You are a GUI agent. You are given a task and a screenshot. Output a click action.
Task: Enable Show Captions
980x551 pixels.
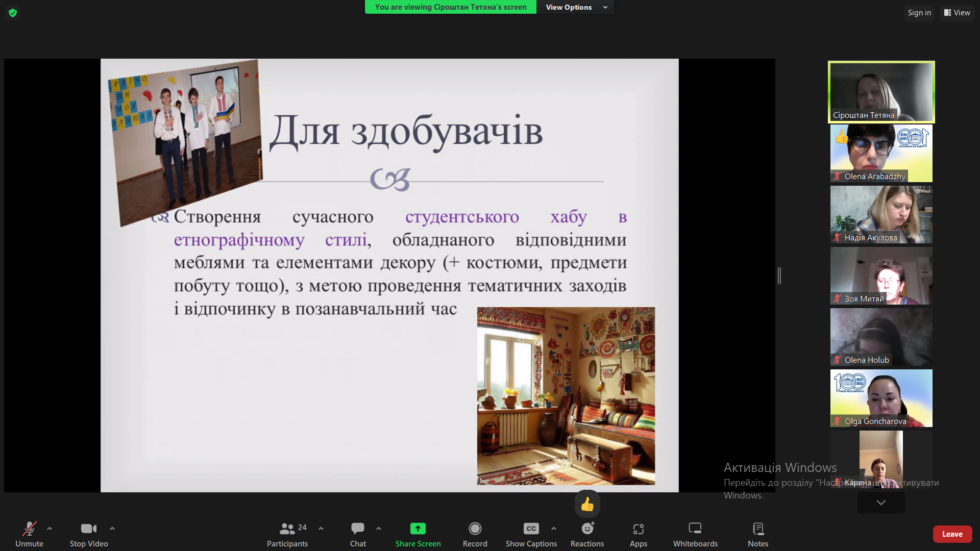click(531, 529)
